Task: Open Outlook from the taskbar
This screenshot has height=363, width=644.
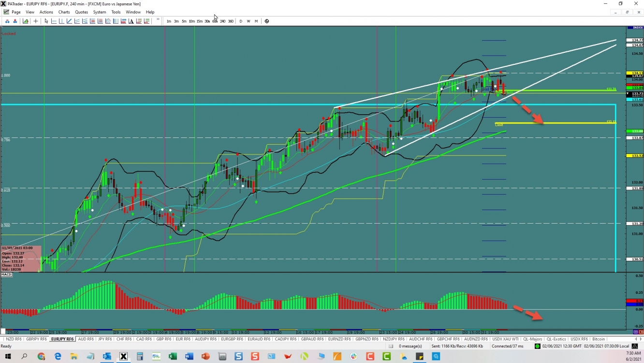Action: tap(107, 357)
